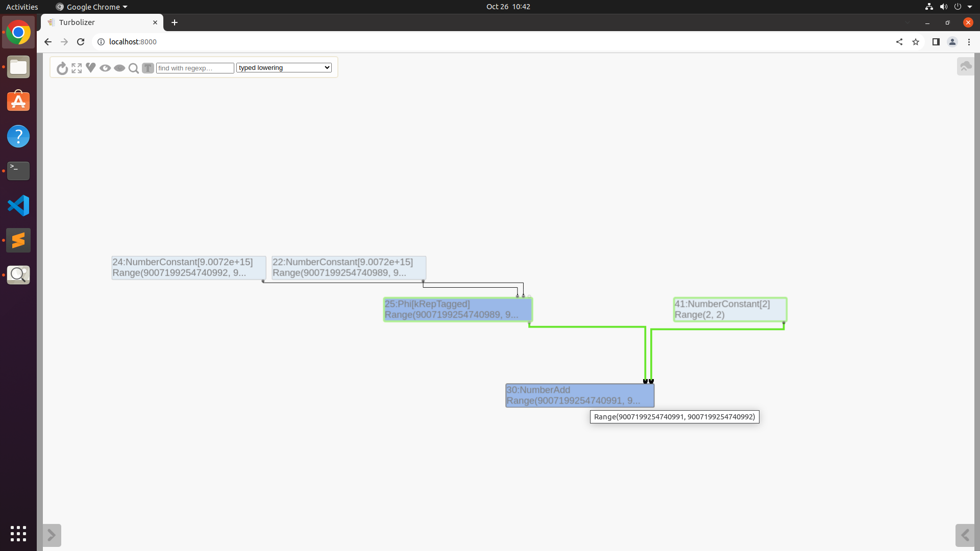This screenshot has width=980, height=551.
Task: Click the upload file cloud icon
Action: tap(965, 66)
